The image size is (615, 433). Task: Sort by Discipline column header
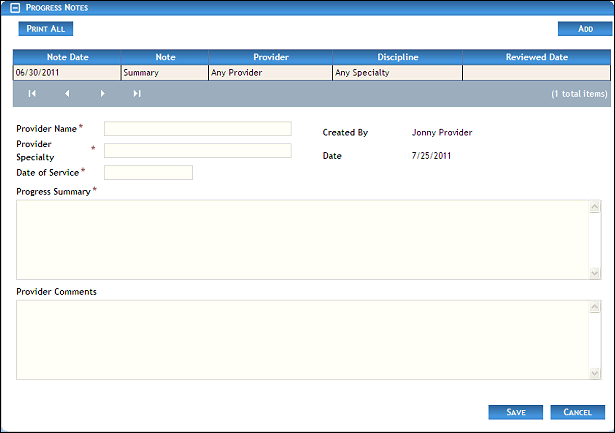(397, 57)
